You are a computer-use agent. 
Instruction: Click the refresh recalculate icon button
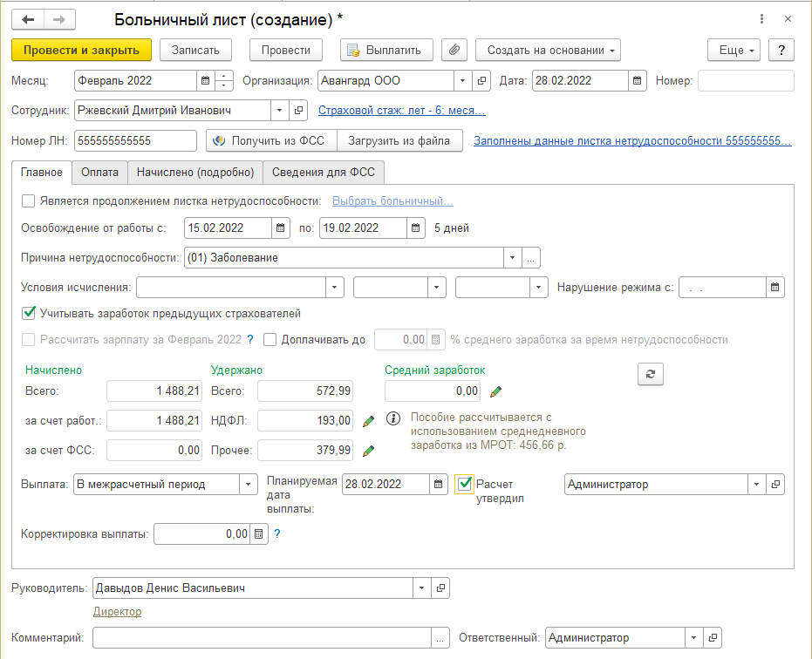pyautogui.click(x=650, y=373)
